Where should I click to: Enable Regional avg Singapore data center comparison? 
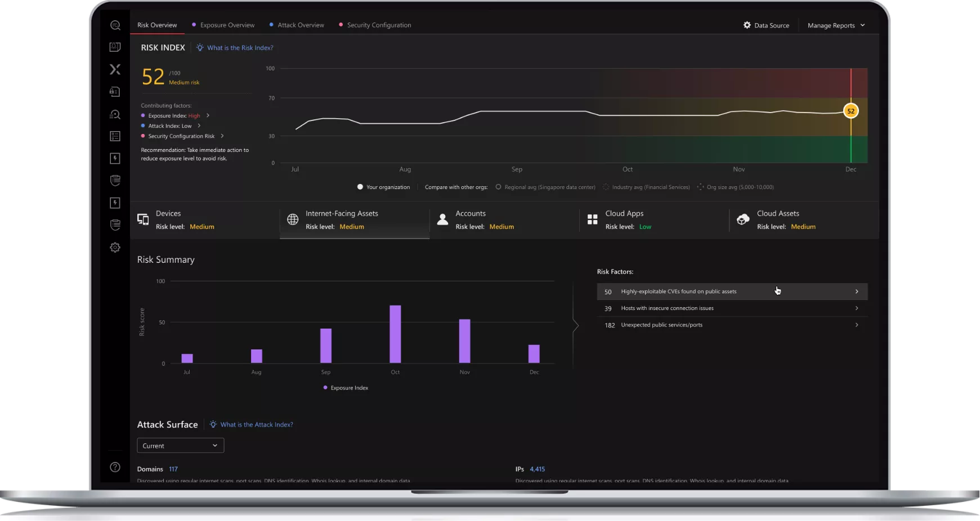click(498, 187)
